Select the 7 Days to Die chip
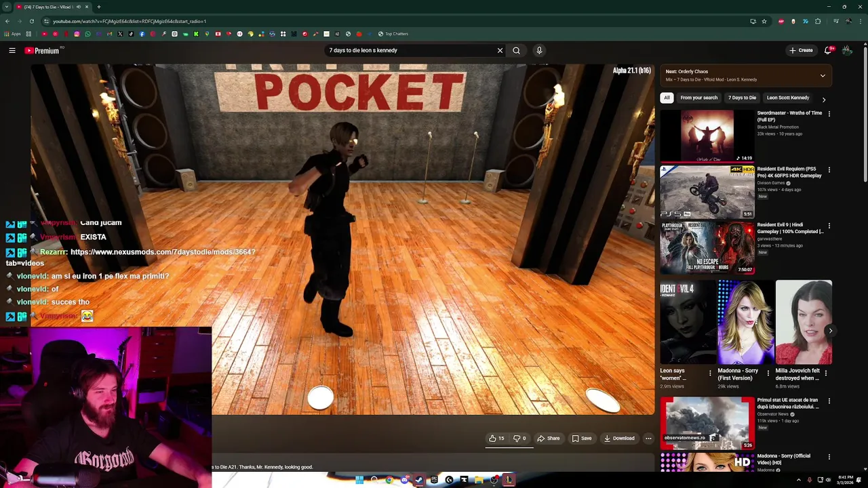The width and height of the screenshot is (868, 488). (x=742, y=98)
